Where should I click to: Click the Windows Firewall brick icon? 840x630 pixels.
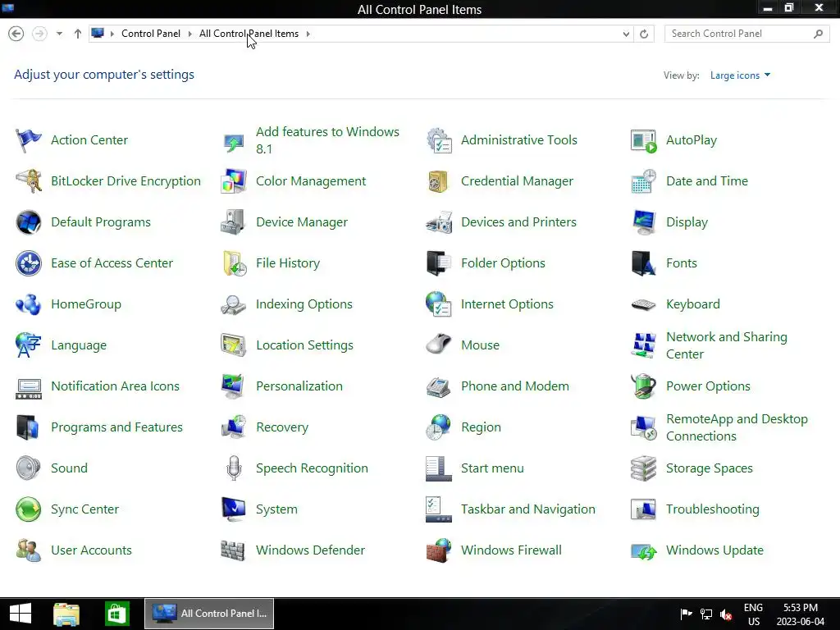[439, 550]
